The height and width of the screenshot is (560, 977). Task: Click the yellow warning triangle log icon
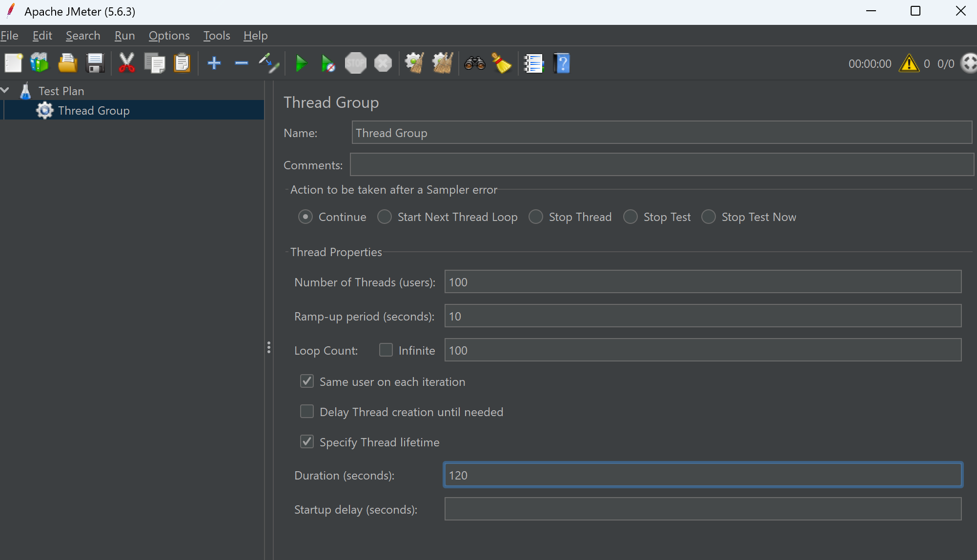(x=909, y=63)
